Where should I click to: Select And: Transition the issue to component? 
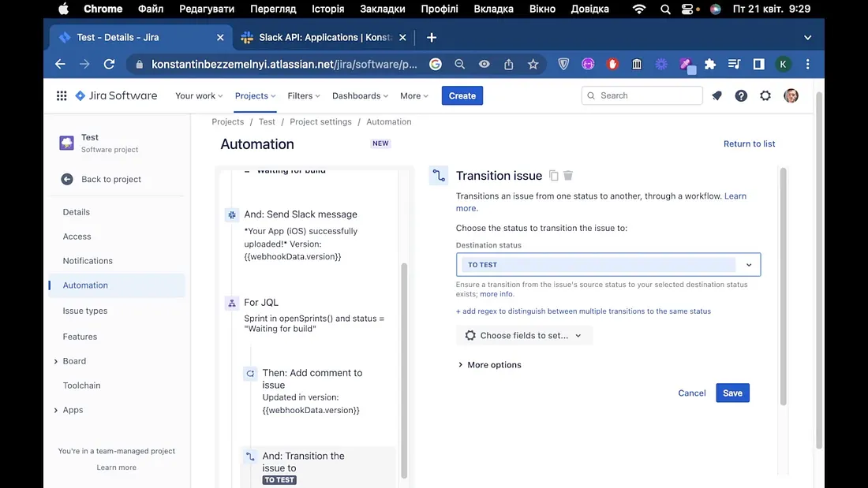[318, 467]
